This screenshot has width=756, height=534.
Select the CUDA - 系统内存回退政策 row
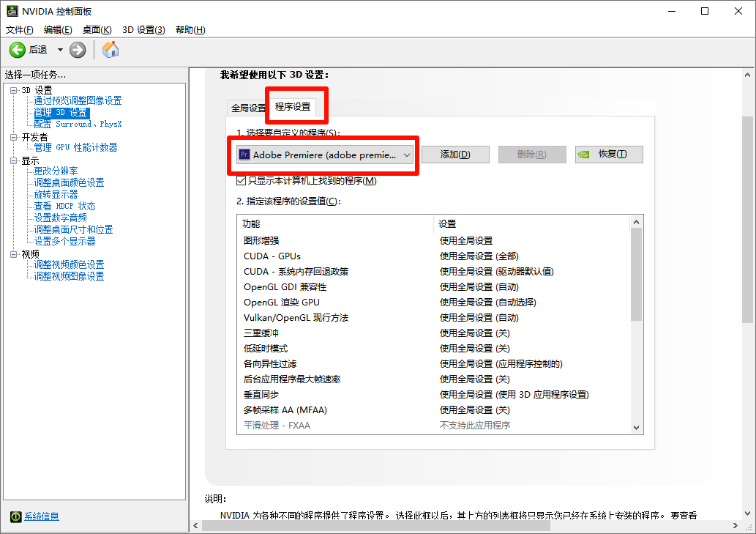coord(434,272)
